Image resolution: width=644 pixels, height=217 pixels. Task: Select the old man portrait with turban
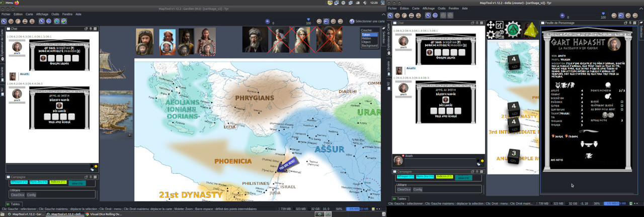pyautogui.click(x=255, y=40)
